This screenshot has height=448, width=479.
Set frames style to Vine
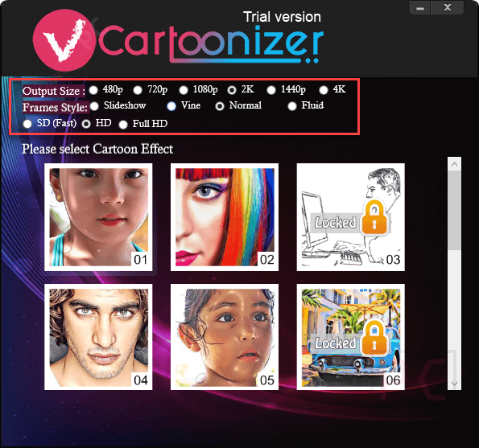point(171,106)
